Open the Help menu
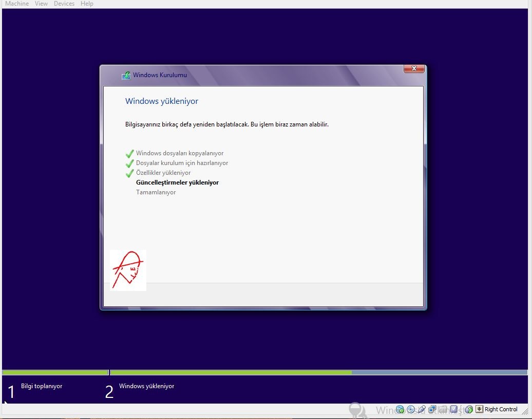532x419 pixels. pos(87,4)
